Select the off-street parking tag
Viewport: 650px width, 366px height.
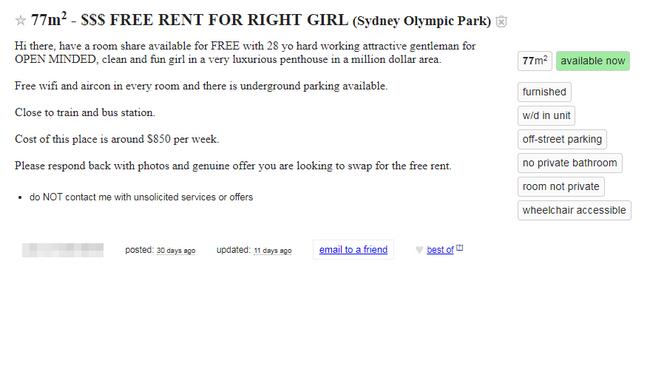pos(562,139)
